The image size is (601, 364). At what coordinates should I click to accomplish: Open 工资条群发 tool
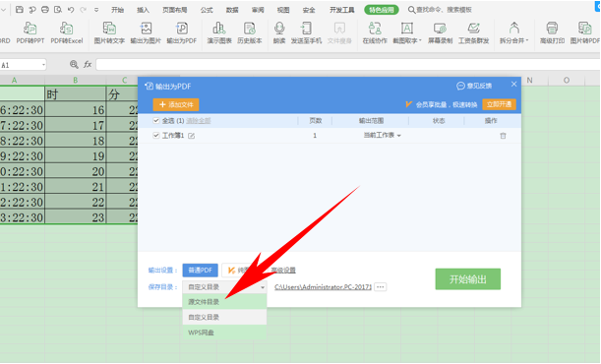point(474,32)
